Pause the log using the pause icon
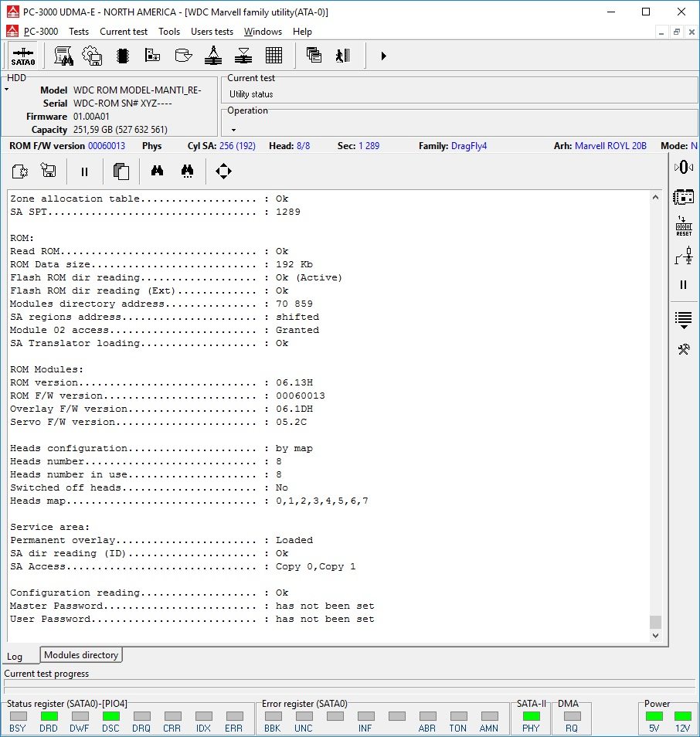 pyautogui.click(x=84, y=172)
